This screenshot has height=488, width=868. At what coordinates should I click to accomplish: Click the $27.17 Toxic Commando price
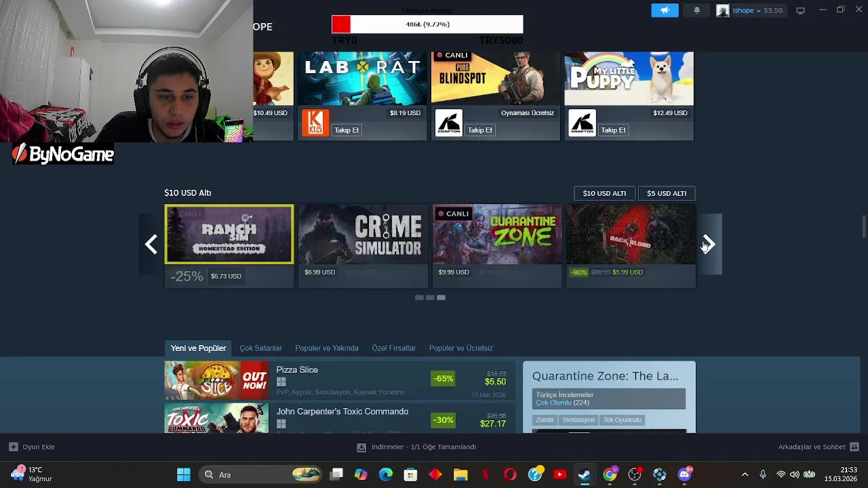[x=493, y=424]
